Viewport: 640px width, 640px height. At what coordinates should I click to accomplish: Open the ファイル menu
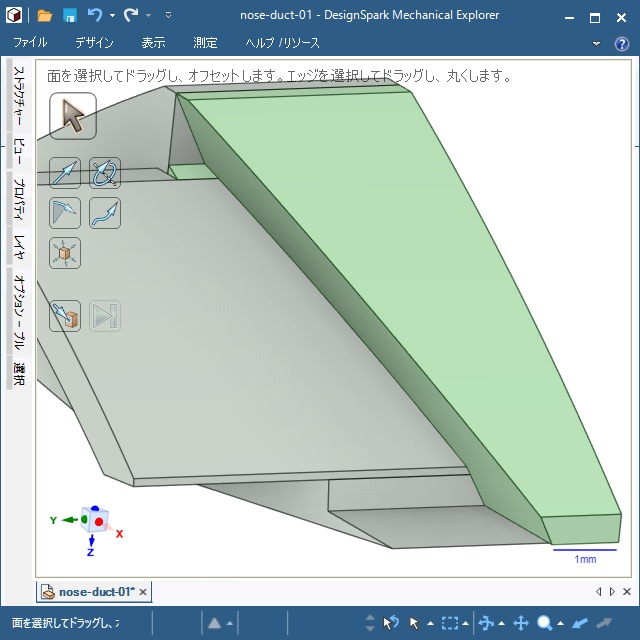(30, 43)
